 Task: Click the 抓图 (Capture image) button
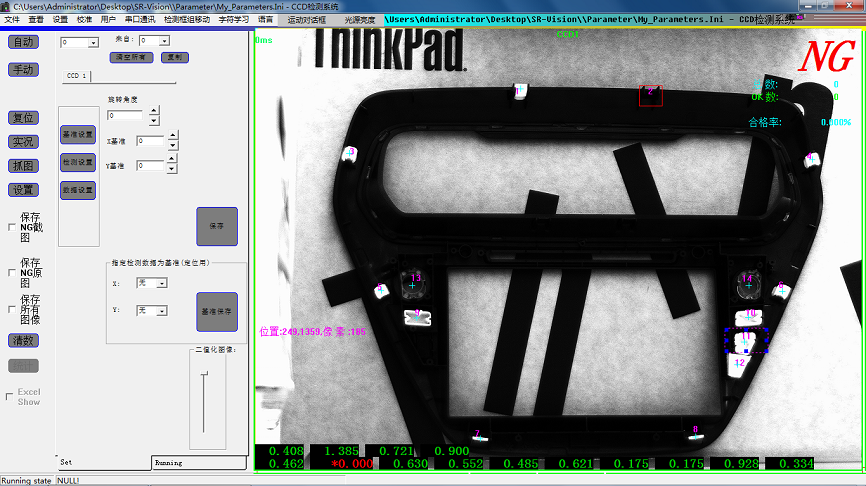pos(23,166)
